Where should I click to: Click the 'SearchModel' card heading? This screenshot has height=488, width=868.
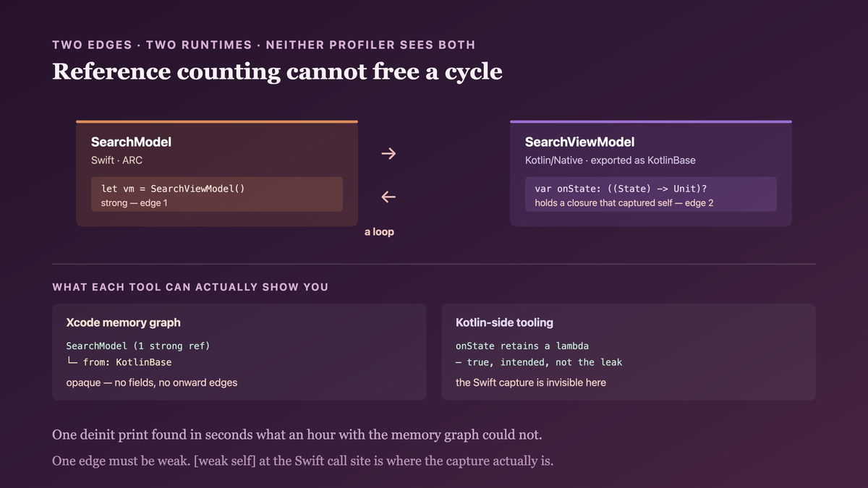(x=131, y=142)
